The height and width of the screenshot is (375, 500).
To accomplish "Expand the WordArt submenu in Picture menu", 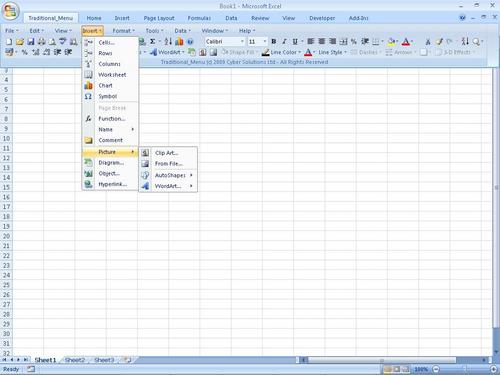I will point(168,186).
